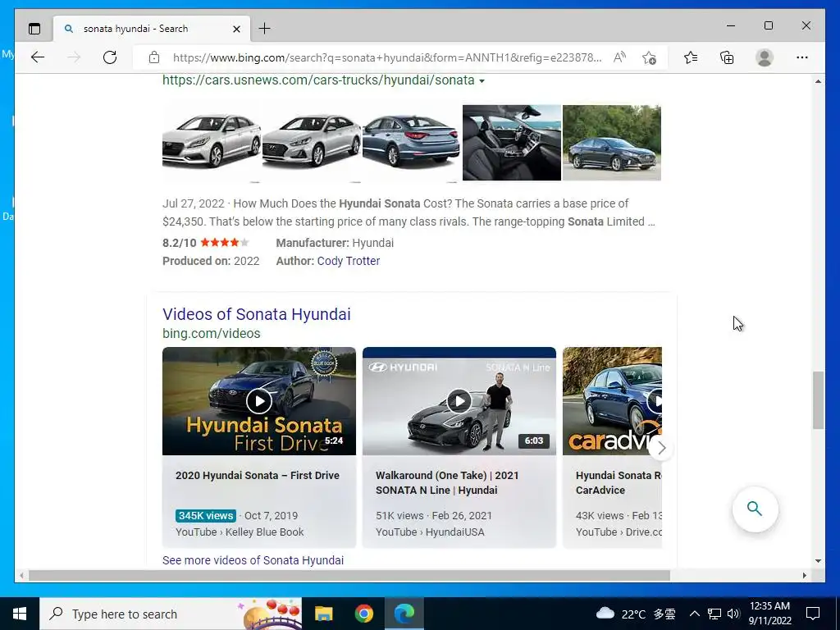Image resolution: width=840 pixels, height=630 pixels.
Task: Open dark Sonata outdoor thumbnail image
Action: tap(612, 143)
